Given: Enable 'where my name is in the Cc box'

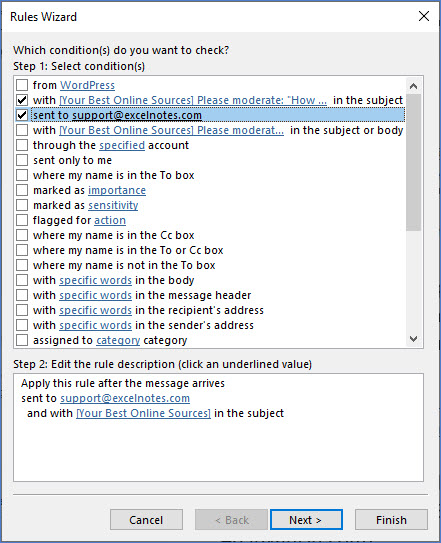Looking at the screenshot, I should [22, 235].
